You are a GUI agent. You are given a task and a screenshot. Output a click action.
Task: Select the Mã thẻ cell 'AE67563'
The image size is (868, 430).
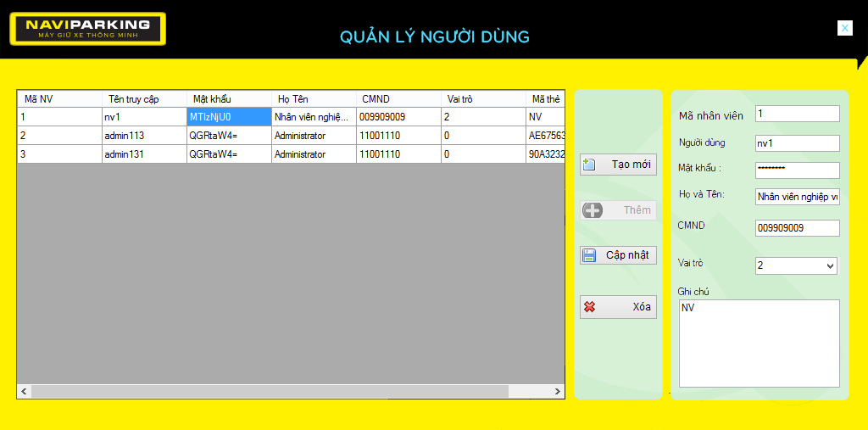545,136
